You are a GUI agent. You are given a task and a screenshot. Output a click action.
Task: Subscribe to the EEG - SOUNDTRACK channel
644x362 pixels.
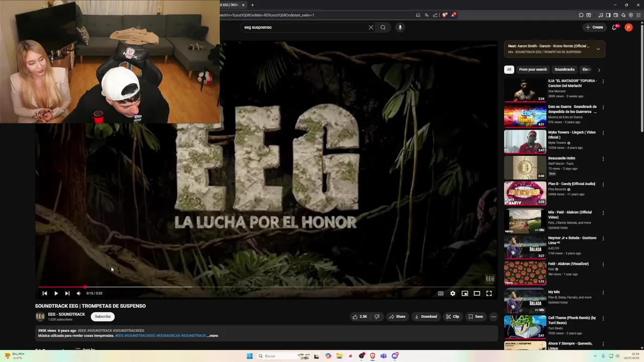pyautogui.click(x=103, y=317)
